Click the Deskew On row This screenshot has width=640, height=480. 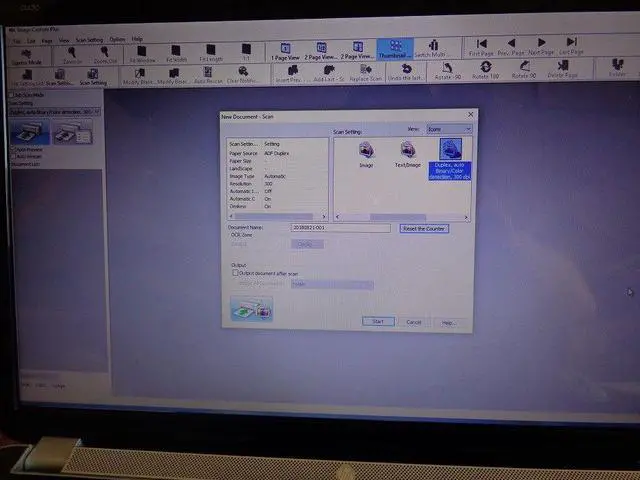click(277, 207)
